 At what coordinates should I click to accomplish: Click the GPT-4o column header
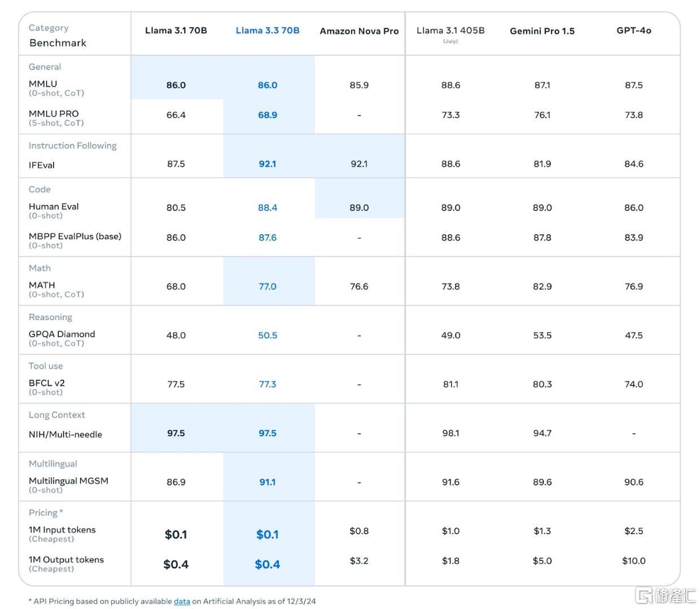634,30
